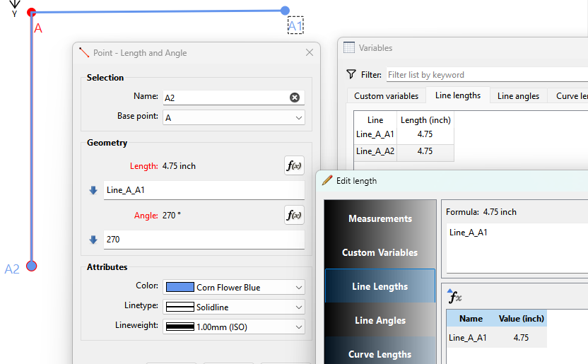Clear the Name field with X icon
This screenshot has width=588, height=364.
tap(295, 98)
